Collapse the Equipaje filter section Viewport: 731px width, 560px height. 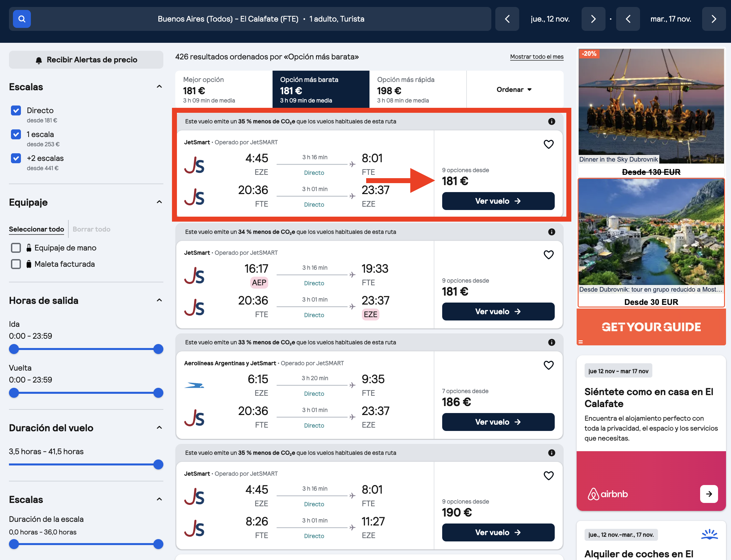(x=159, y=202)
